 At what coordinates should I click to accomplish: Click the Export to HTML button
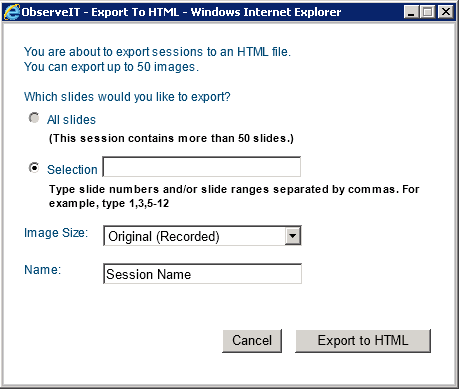tap(363, 341)
